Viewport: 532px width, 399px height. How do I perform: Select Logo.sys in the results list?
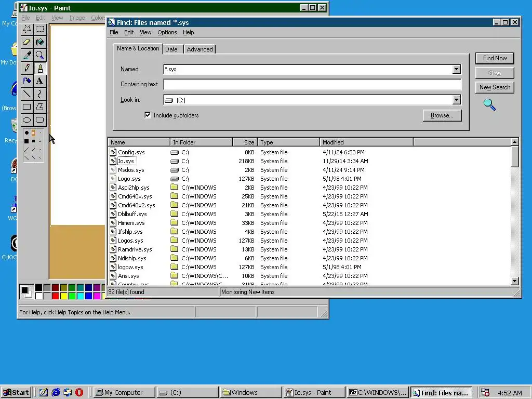coord(129,179)
